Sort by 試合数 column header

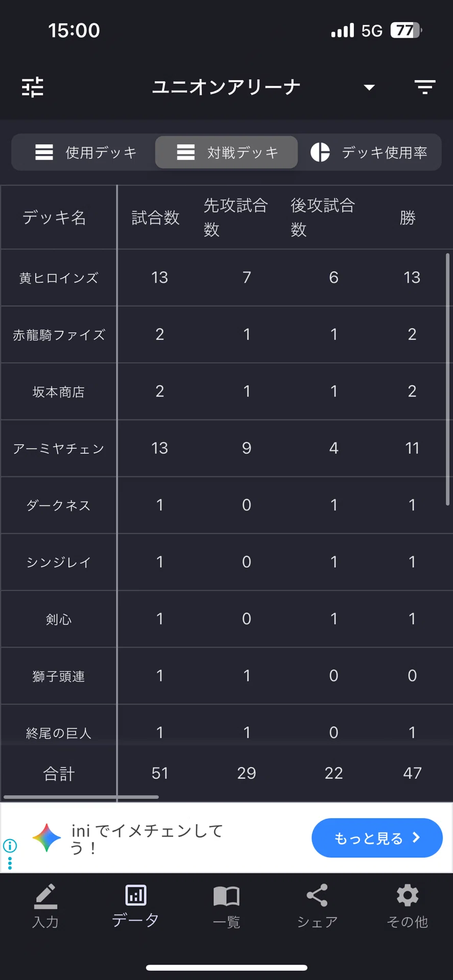tap(156, 217)
